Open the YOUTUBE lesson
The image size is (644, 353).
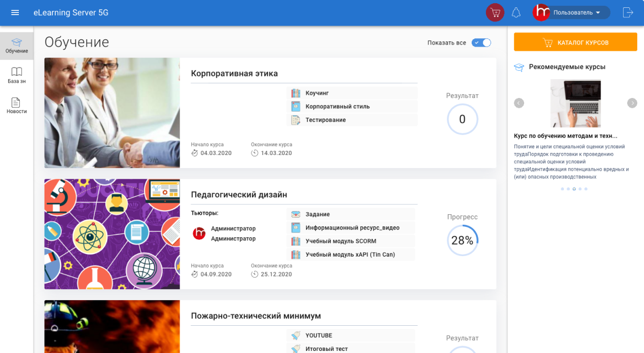point(319,336)
